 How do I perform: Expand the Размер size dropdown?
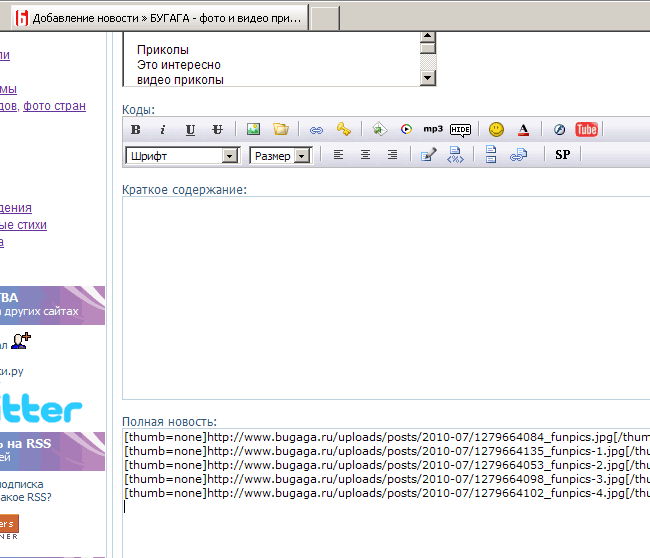pyautogui.click(x=280, y=156)
